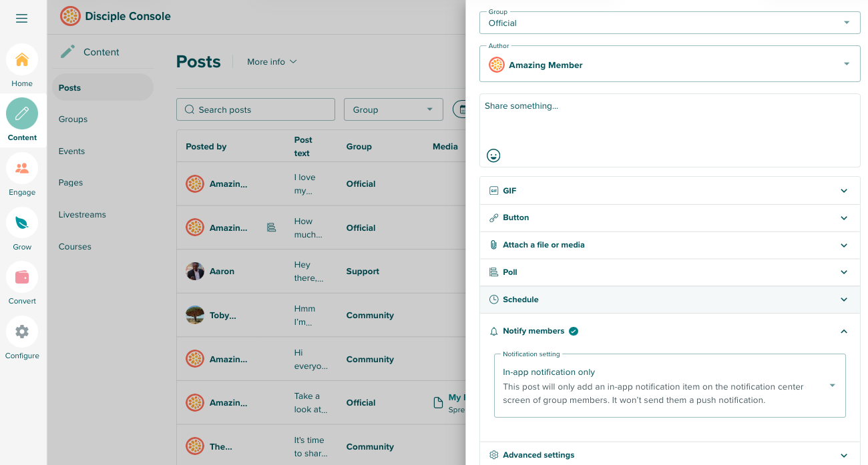This screenshot has height=465, width=868.
Task: Collapse the Notify members section
Action: (843, 332)
